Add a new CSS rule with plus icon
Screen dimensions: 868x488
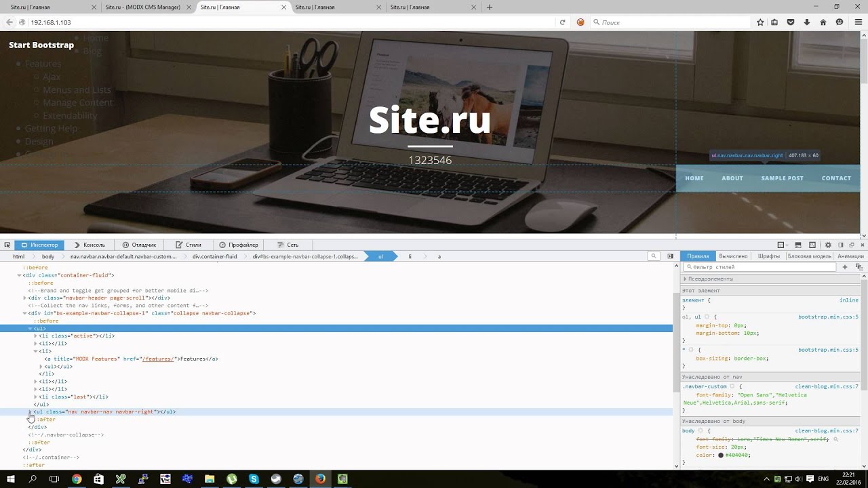coord(845,267)
